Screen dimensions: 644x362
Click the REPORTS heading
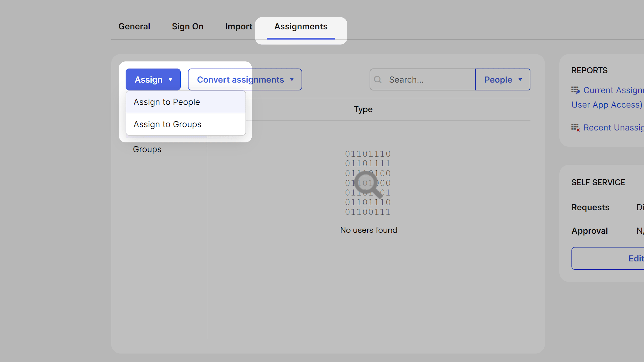point(589,70)
